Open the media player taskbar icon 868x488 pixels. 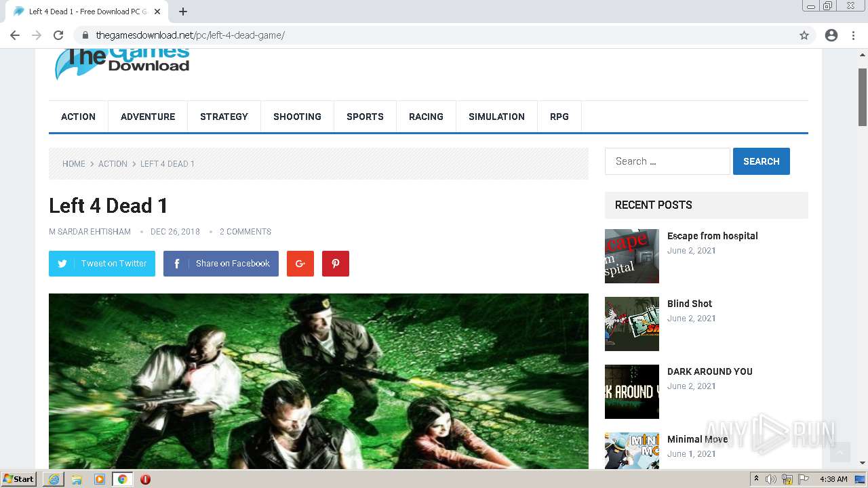[x=100, y=479]
